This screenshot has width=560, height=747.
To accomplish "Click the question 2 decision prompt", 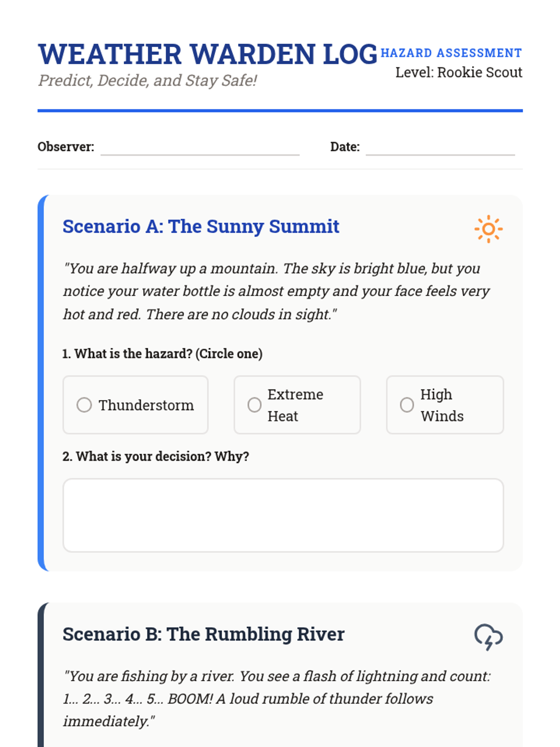I will pyautogui.click(x=156, y=457).
